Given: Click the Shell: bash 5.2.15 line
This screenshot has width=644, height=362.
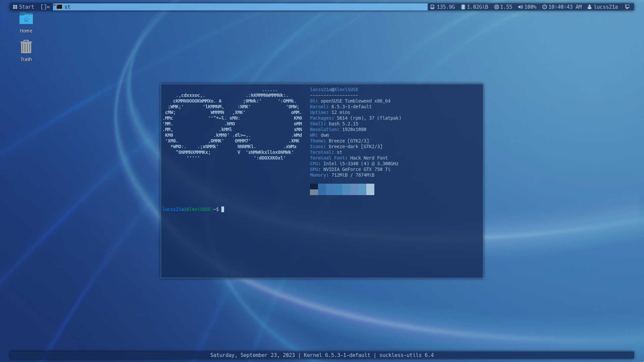Looking at the screenshot, I should tap(334, 124).
